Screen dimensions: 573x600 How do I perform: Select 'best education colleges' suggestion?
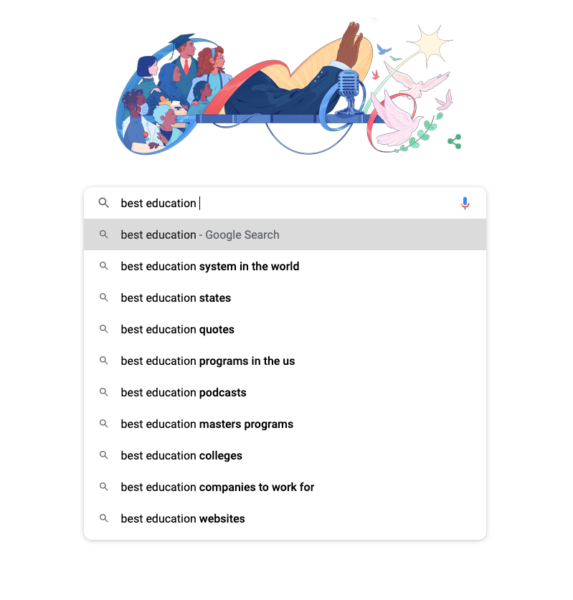285,455
